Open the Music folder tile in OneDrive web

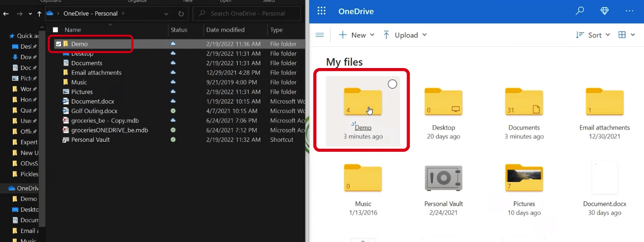[363, 189]
